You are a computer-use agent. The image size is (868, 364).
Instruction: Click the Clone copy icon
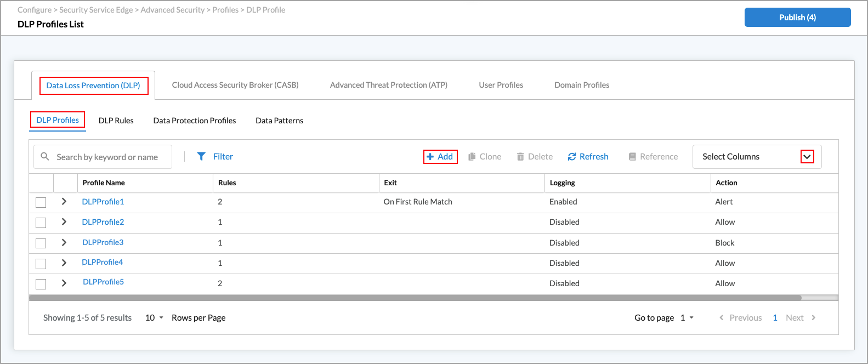coord(472,157)
